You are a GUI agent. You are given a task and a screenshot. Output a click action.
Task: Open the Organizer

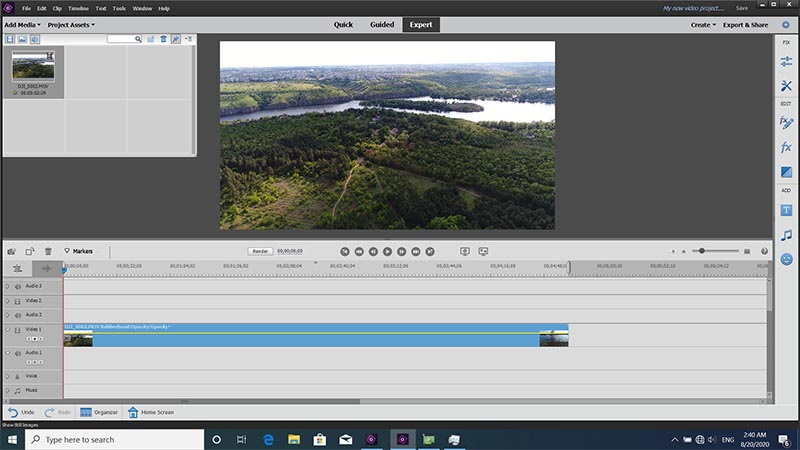click(99, 412)
